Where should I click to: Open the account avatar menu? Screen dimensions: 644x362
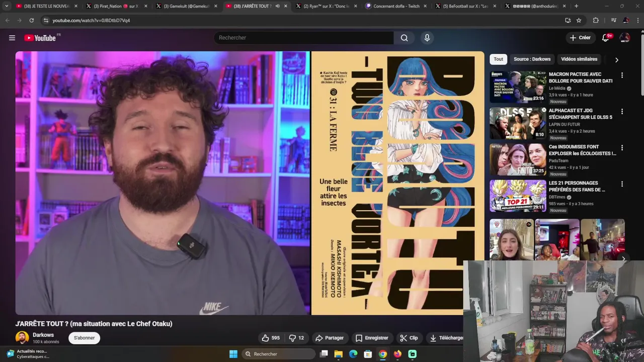[625, 38]
